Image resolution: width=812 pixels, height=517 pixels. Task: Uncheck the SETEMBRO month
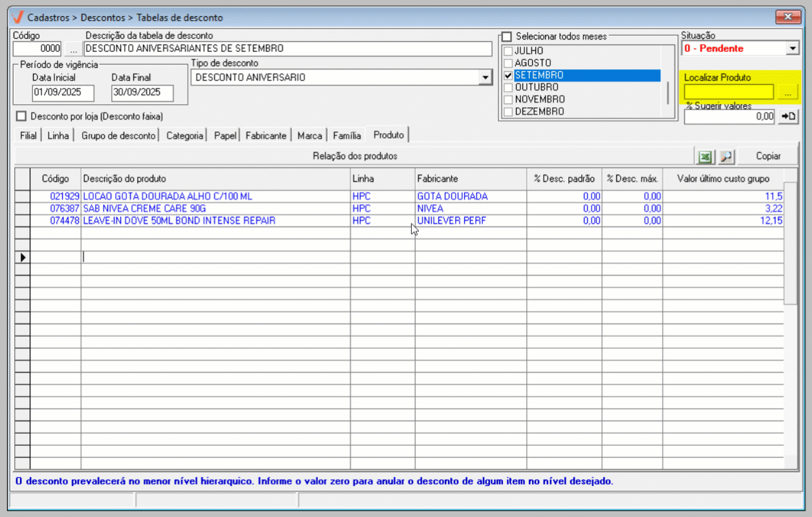tap(508, 76)
